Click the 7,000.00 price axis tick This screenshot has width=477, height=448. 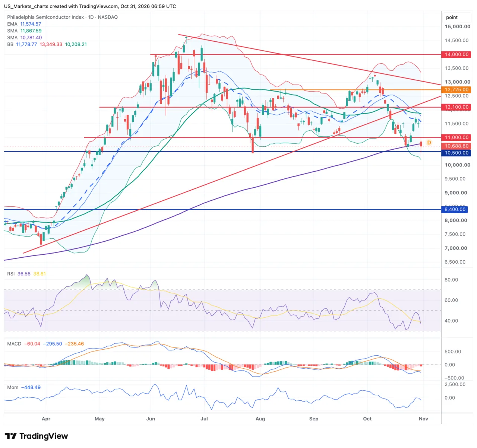point(457,248)
